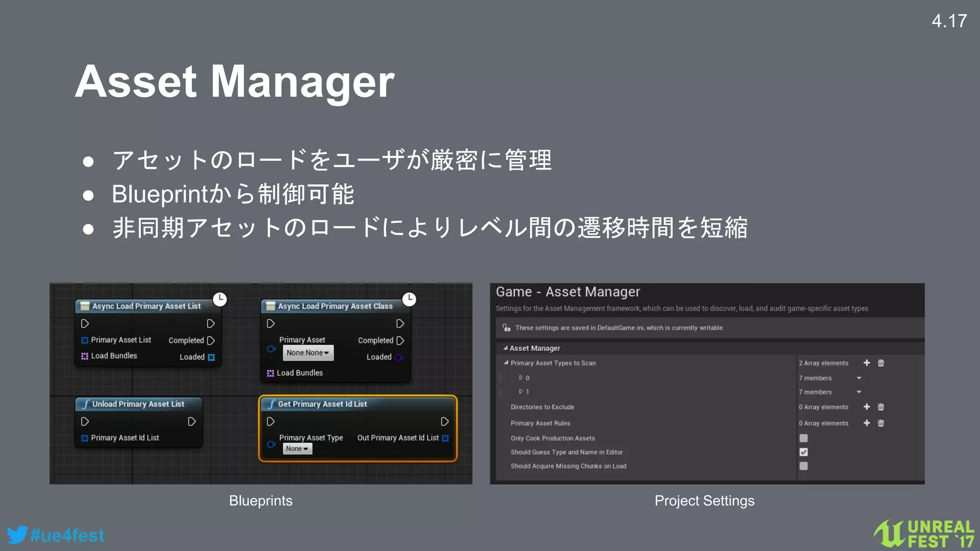Click Primary Asset Id List input pin
The height and width of the screenshot is (551, 980).
tap(85, 438)
